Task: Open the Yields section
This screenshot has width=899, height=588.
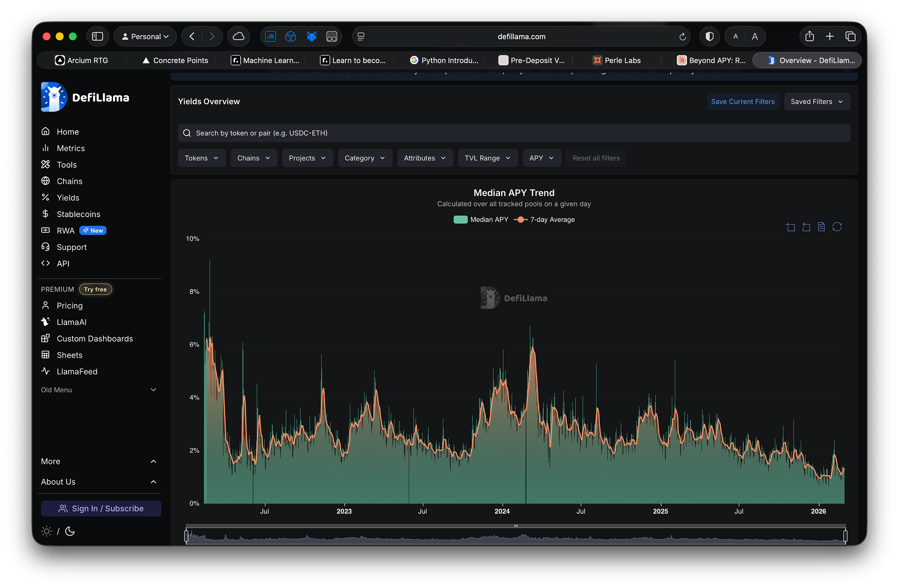Action: (68, 197)
